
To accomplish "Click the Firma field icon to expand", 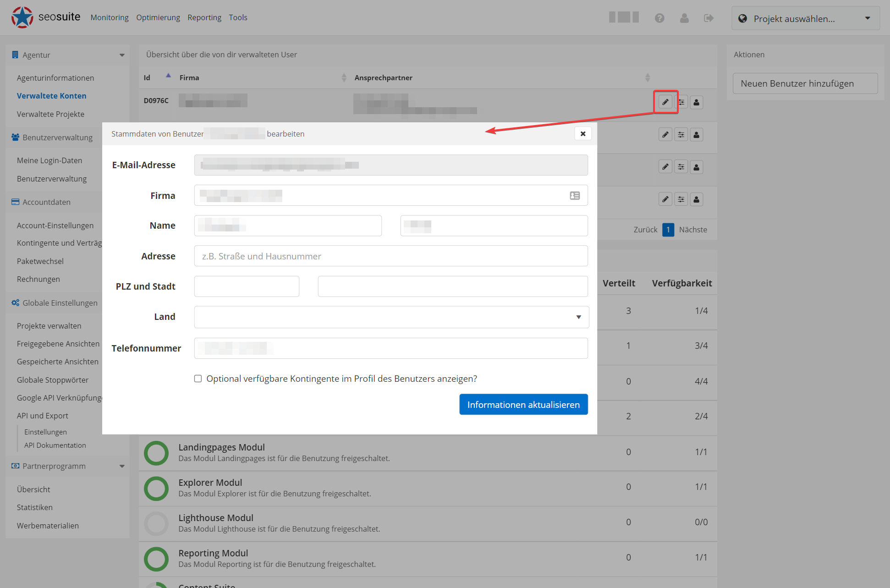I will (x=575, y=196).
